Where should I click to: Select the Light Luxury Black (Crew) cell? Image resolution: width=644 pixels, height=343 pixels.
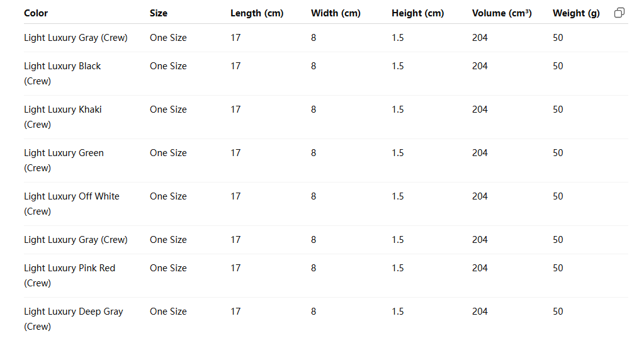tap(62, 74)
